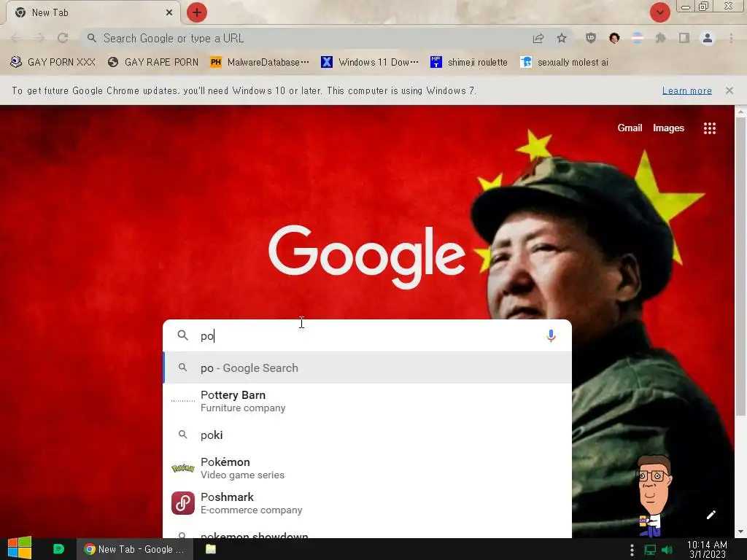
Task: Switch to Chrome from the taskbar
Action: click(135, 549)
